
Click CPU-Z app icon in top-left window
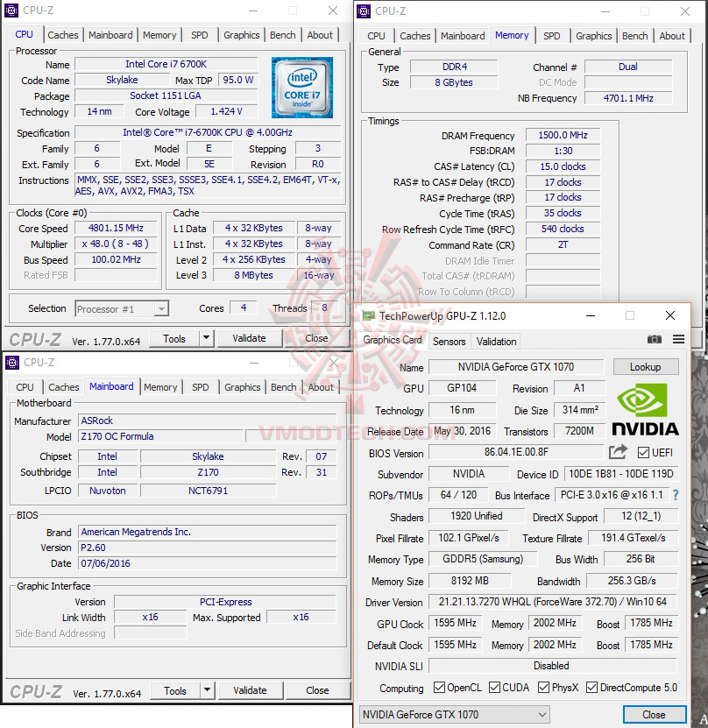pyautogui.click(x=11, y=11)
